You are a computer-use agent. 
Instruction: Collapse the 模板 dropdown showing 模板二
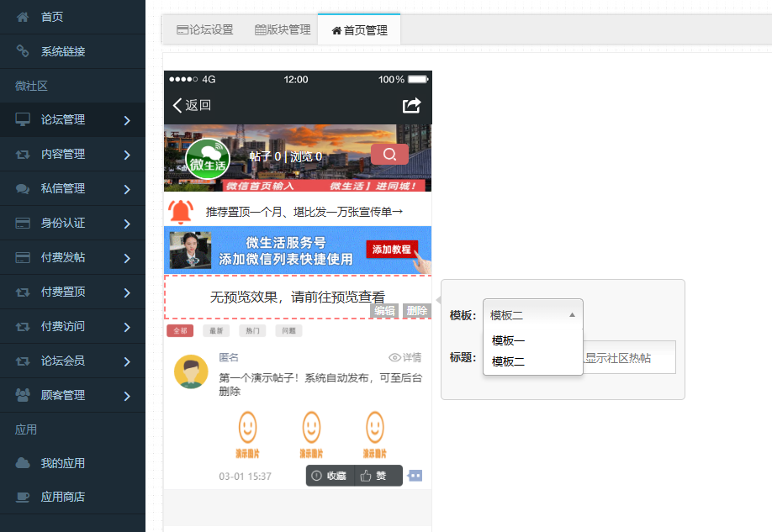533,315
